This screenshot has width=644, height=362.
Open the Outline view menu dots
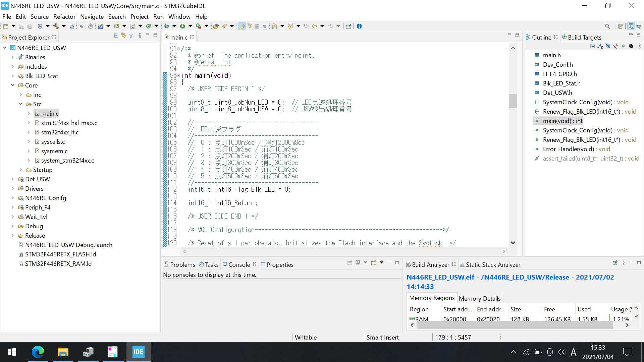tap(640, 46)
